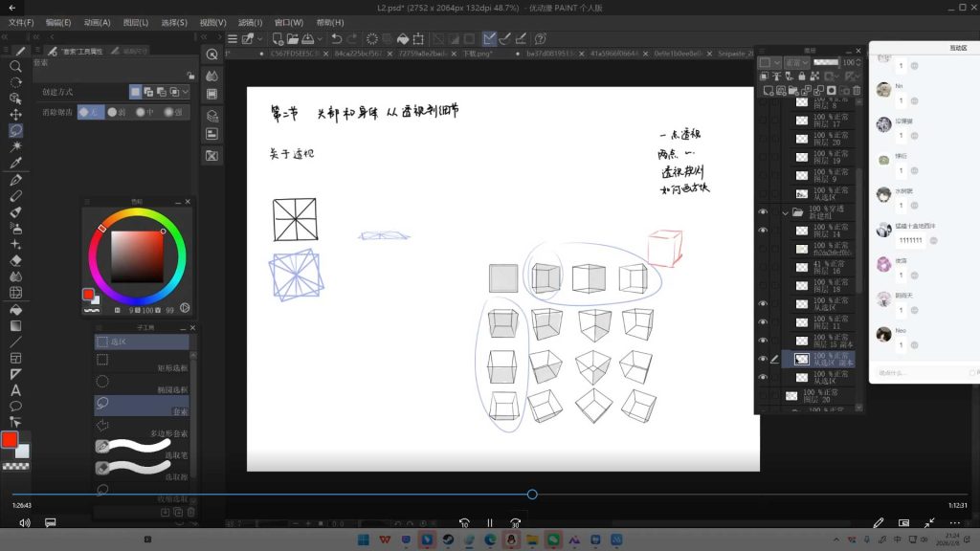Click the Redo icon in command bar
The width and height of the screenshot is (980, 551).
click(350, 38)
